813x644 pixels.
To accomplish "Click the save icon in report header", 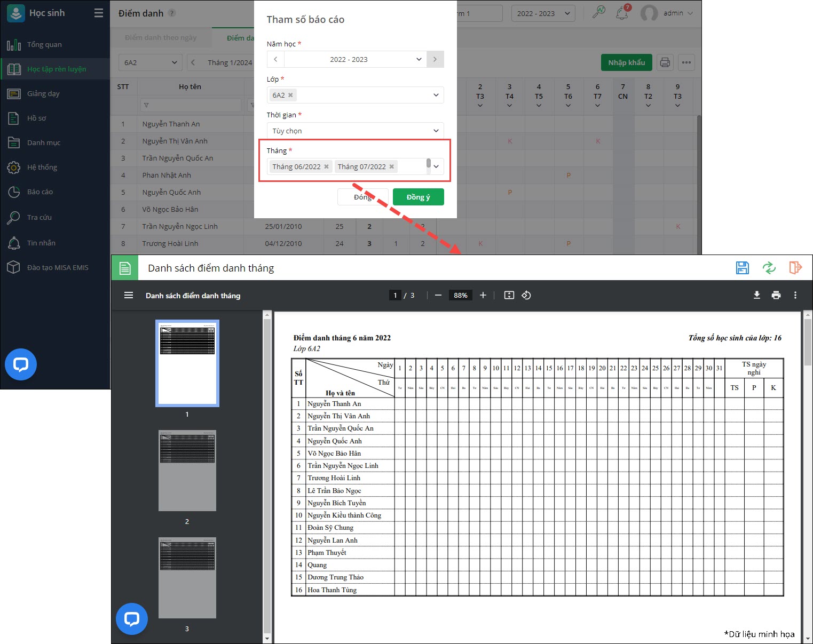I will (x=742, y=268).
